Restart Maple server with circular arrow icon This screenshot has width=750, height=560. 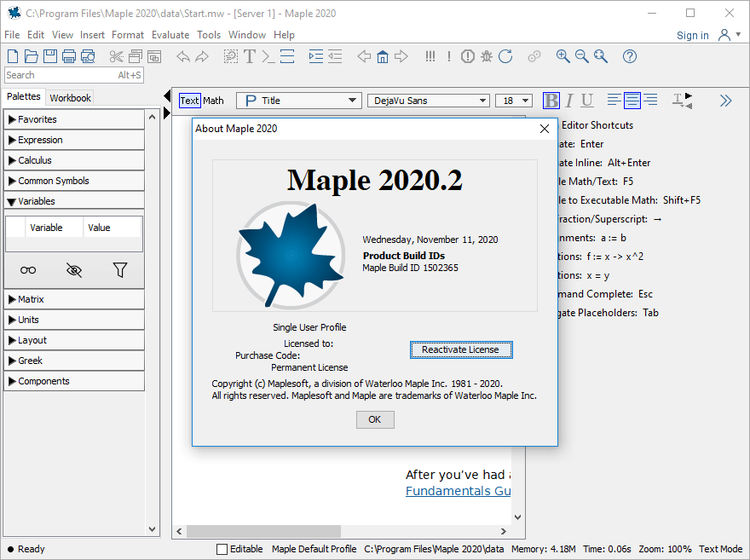tap(505, 56)
